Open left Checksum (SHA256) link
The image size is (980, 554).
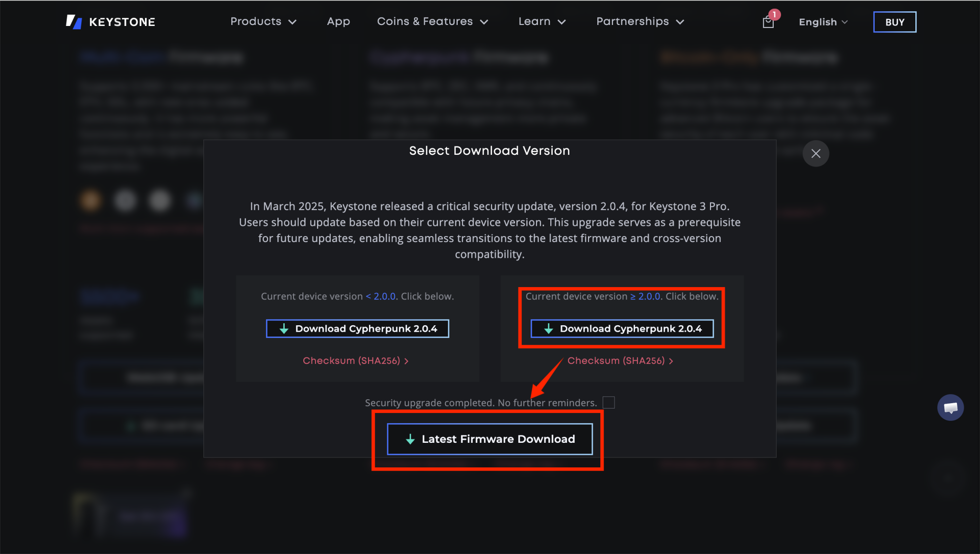(x=356, y=361)
